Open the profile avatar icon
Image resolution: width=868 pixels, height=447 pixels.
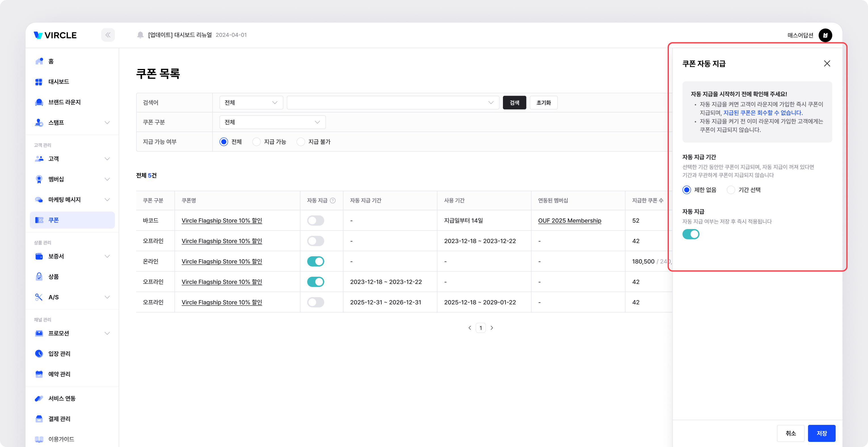[825, 35]
